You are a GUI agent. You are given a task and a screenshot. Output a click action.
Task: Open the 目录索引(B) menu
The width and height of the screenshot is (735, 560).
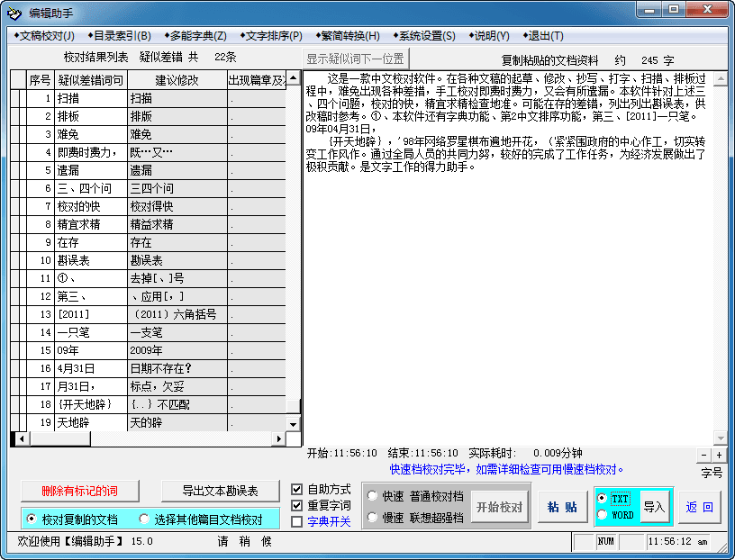click(x=120, y=36)
